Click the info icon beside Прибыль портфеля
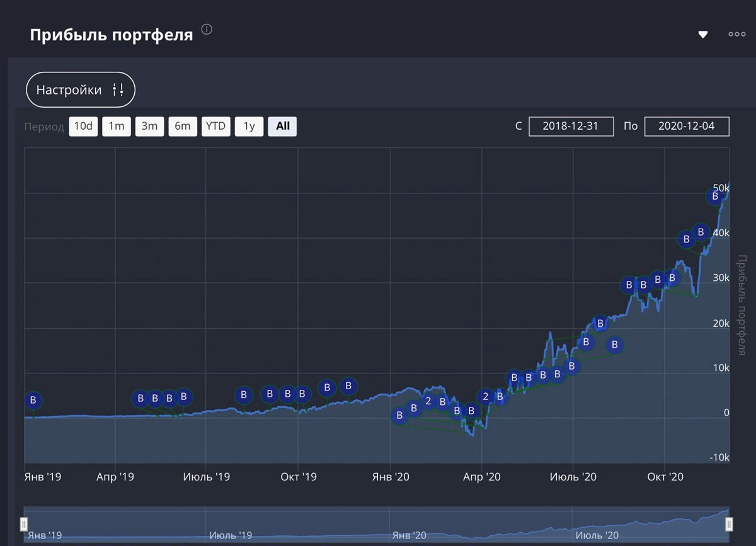Screen dimensions: 756x546 tap(207, 30)
